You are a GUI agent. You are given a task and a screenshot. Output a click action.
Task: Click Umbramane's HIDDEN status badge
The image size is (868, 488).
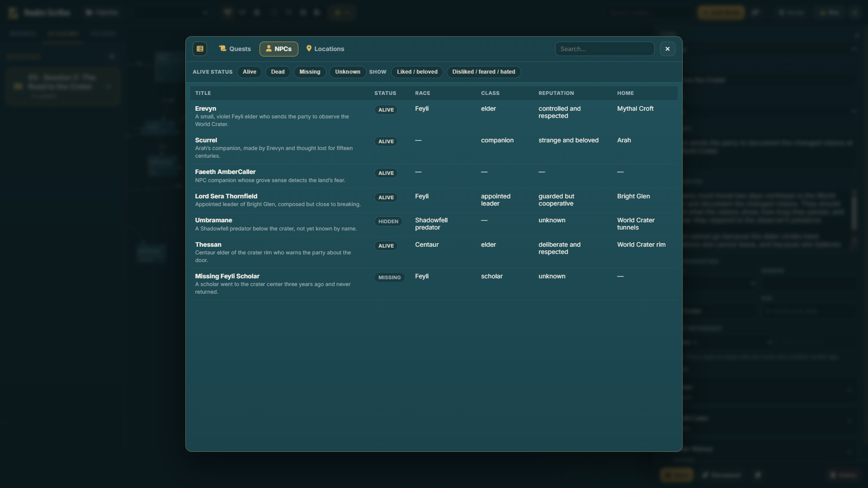[388, 221]
